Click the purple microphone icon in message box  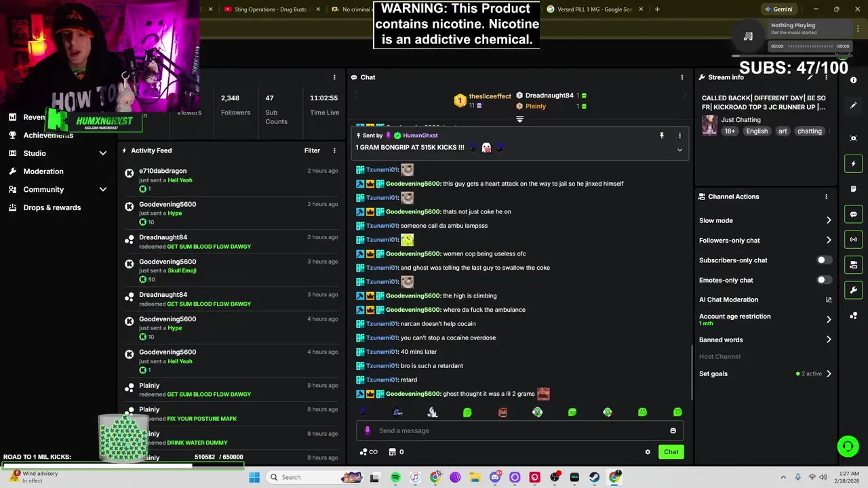pos(368,430)
